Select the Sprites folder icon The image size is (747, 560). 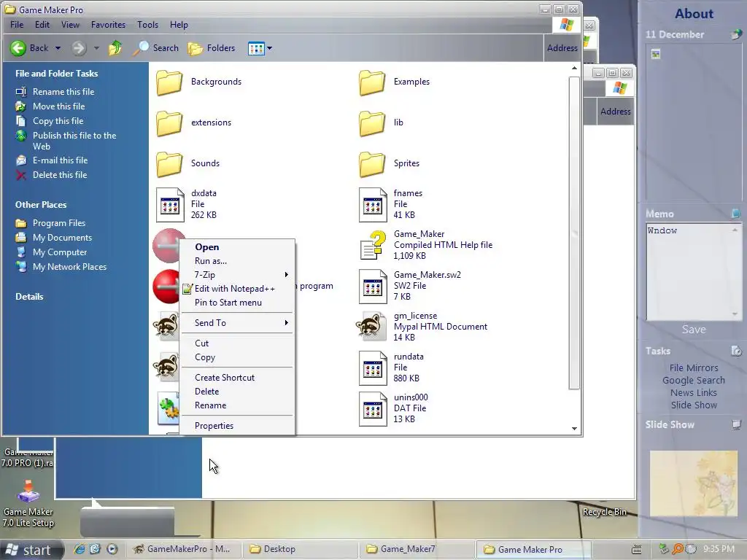(x=372, y=164)
